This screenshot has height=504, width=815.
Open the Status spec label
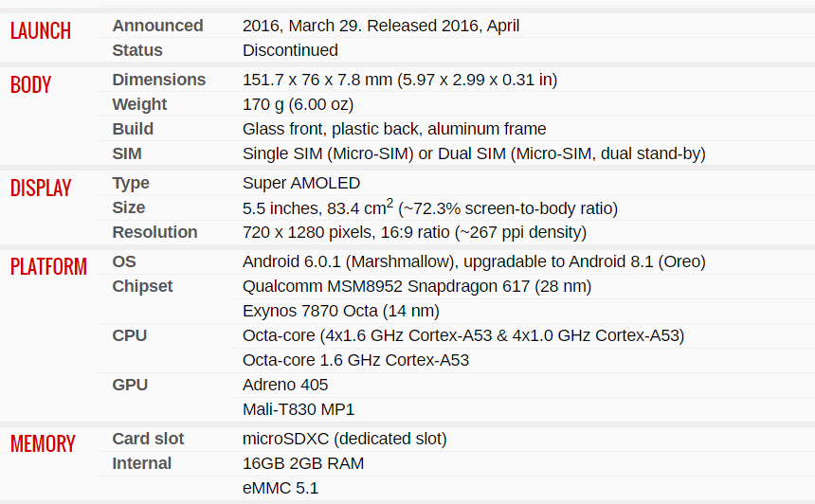[x=137, y=50]
